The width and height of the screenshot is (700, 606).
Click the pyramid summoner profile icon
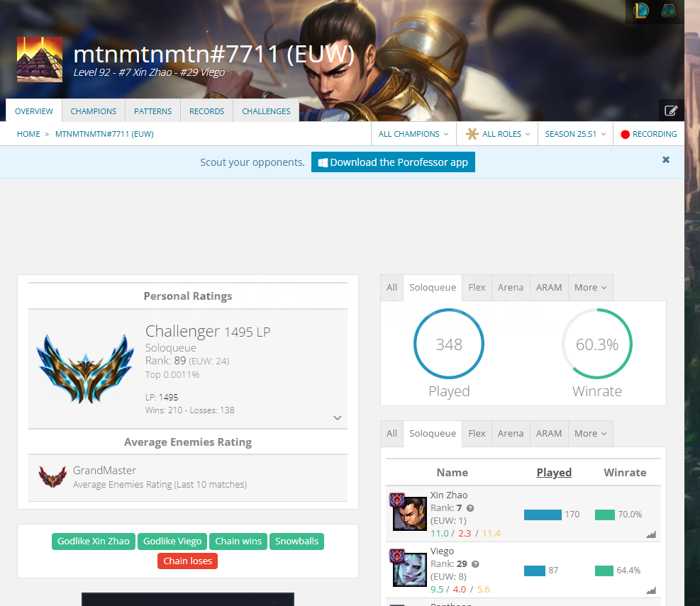(x=40, y=60)
